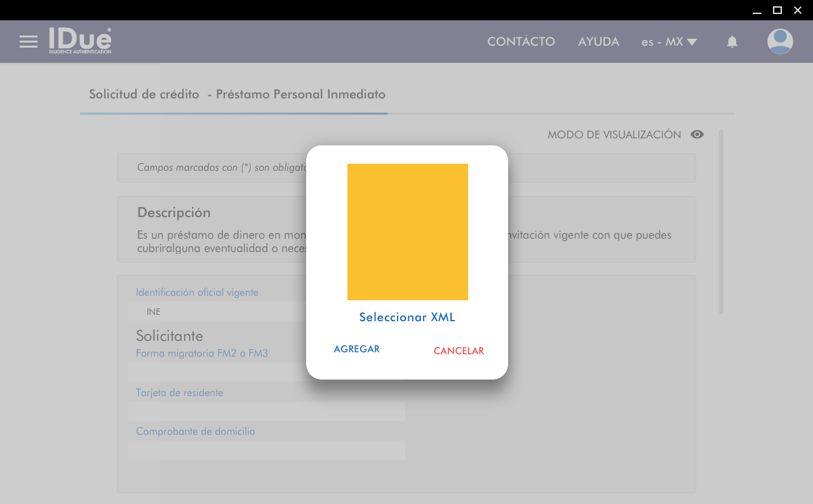Maximize the application window
813x504 pixels.
[777, 10]
